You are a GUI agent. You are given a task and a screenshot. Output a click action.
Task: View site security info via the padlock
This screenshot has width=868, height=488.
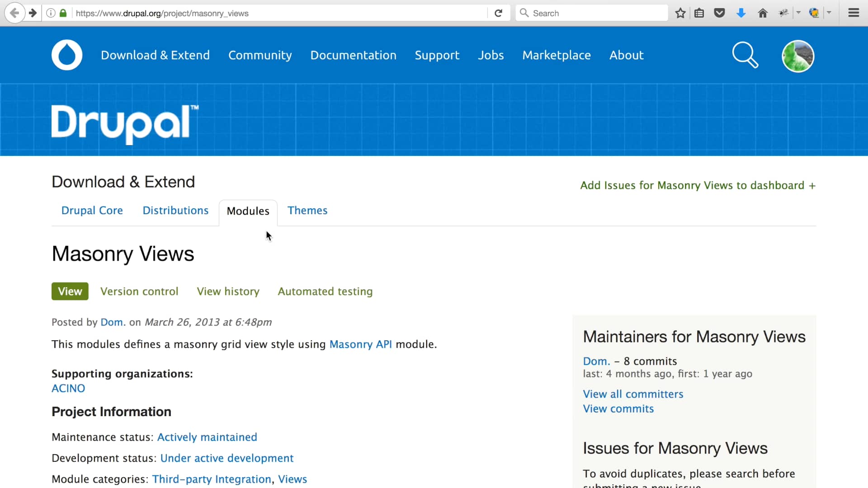click(63, 13)
